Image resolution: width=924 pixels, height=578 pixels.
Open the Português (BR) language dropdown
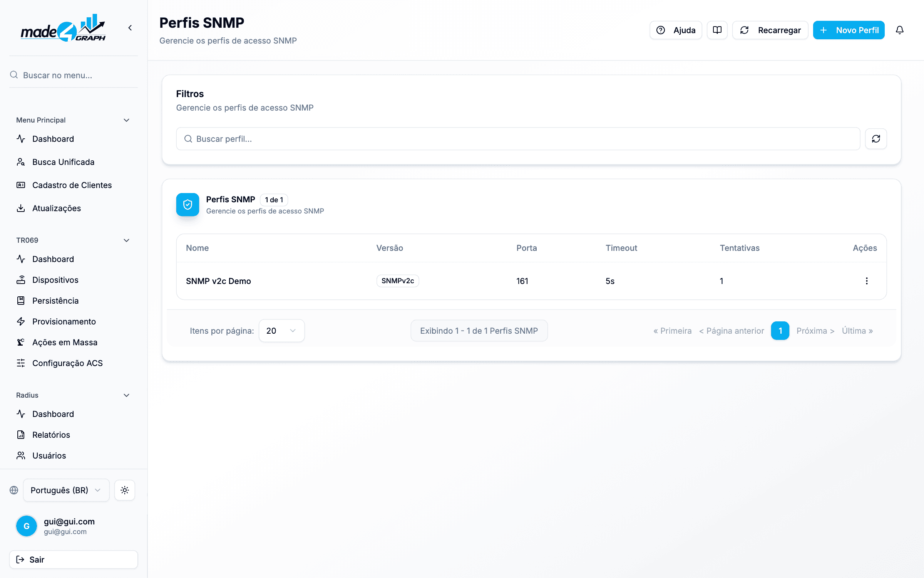66,490
